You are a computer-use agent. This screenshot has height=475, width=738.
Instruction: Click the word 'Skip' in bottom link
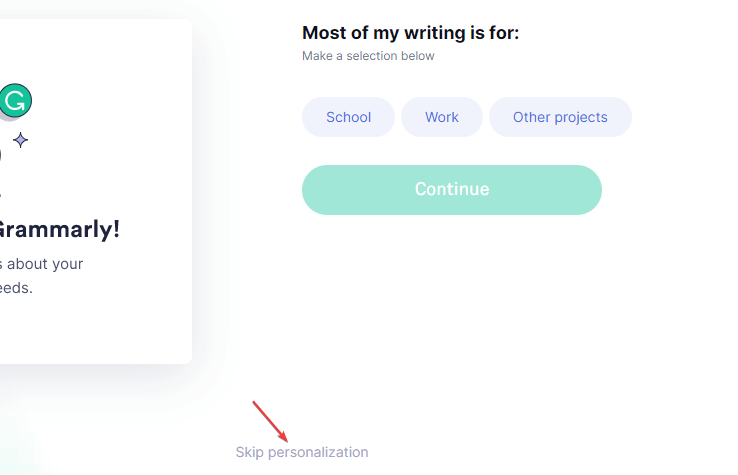pyautogui.click(x=249, y=452)
